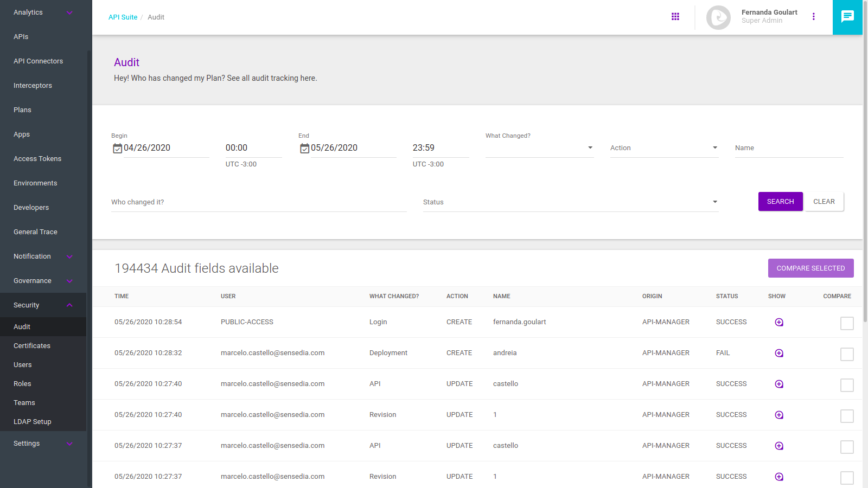The height and width of the screenshot is (488, 868).
Task: Open the three-dot menu next to Fernanda Goulart
Action: [x=814, y=16]
